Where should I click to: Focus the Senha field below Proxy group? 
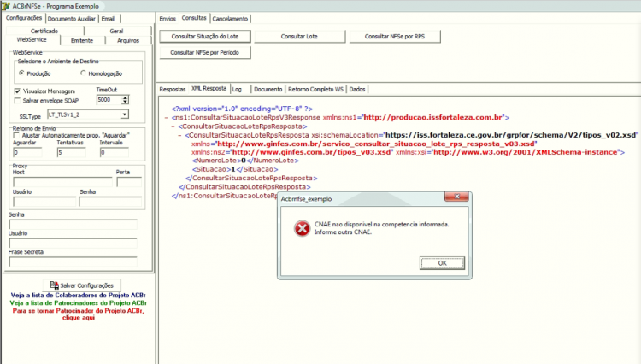click(74, 224)
